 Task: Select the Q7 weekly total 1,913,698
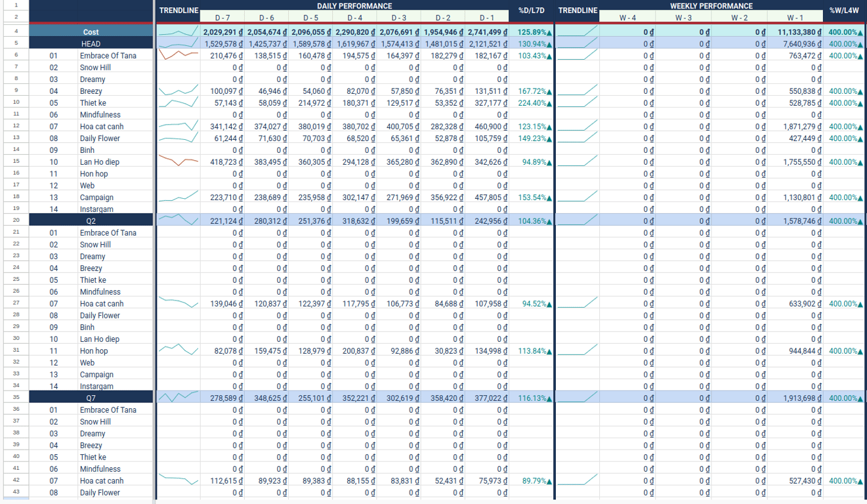tap(795, 398)
